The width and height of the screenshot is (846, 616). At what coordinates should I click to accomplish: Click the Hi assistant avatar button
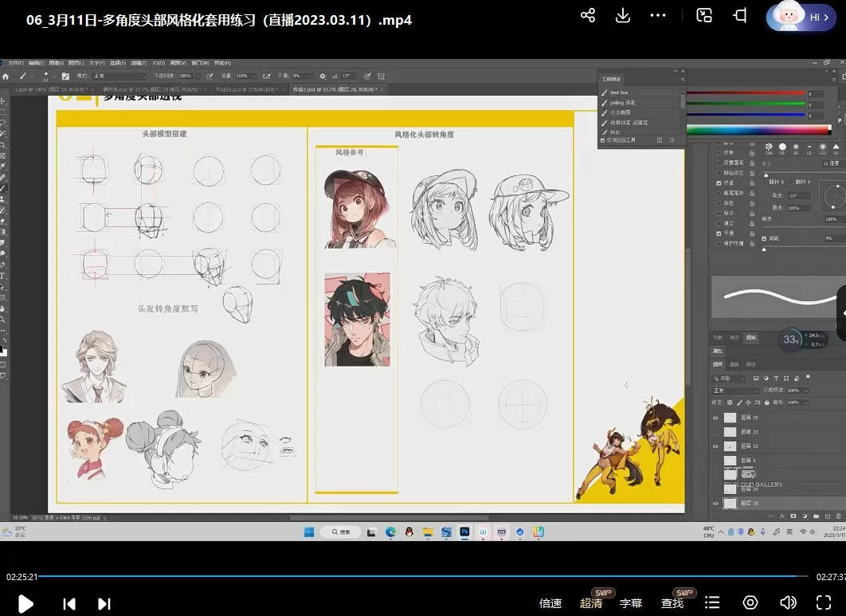[x=801, y=16]
